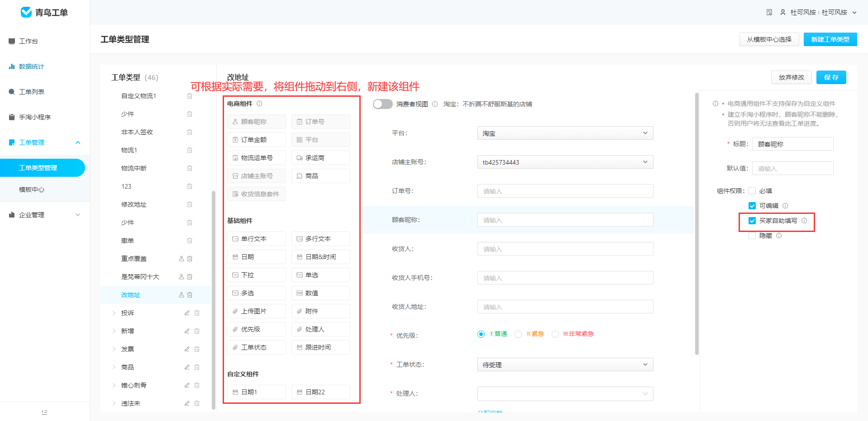868x421 pixels.
Task: Open the 店铺主账号 dropdown
Action: coord(565,162)
